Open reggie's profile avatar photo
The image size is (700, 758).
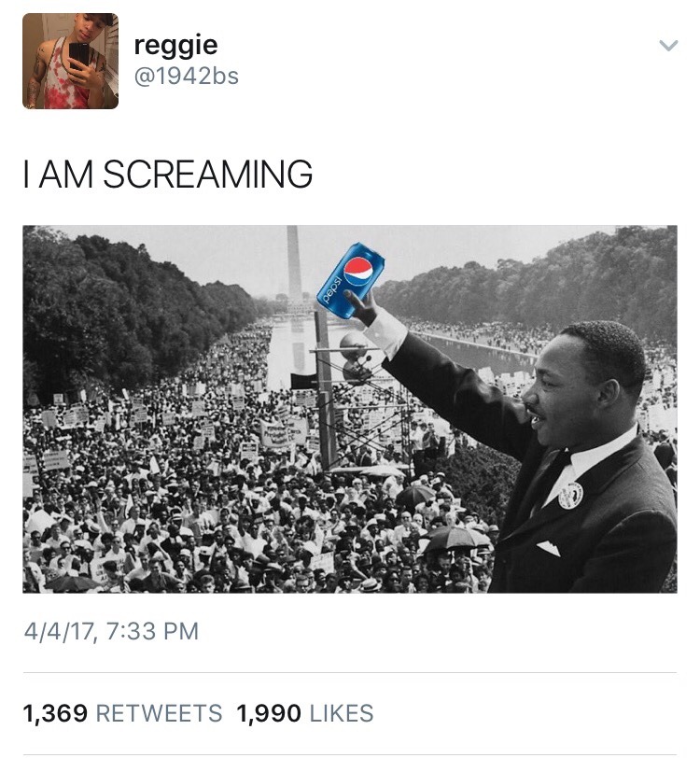pyautogui.click(x=70, y=61)
